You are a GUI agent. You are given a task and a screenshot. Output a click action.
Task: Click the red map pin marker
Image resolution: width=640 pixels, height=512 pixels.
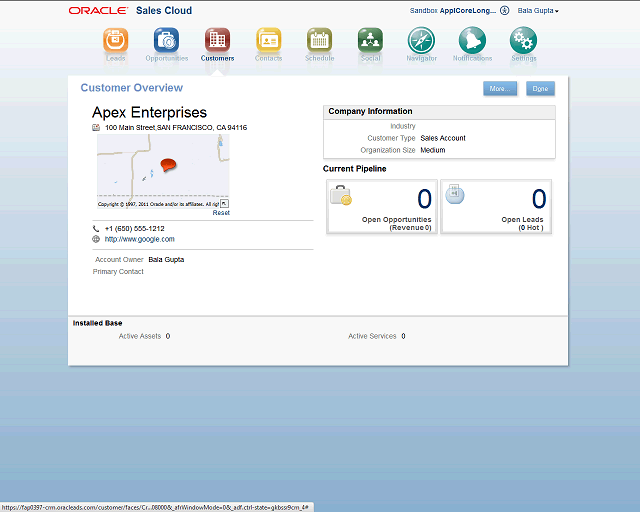pos(168,165)
